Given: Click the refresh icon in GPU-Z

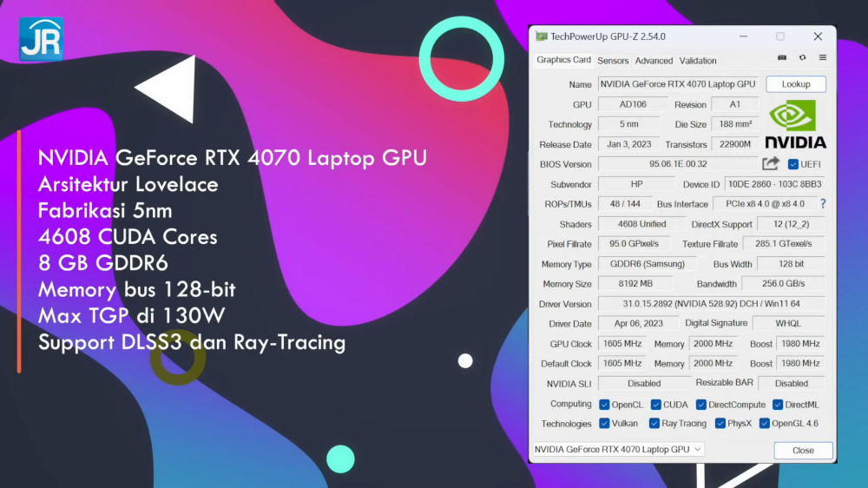Looking at the screenshot, I should (802, 57).
